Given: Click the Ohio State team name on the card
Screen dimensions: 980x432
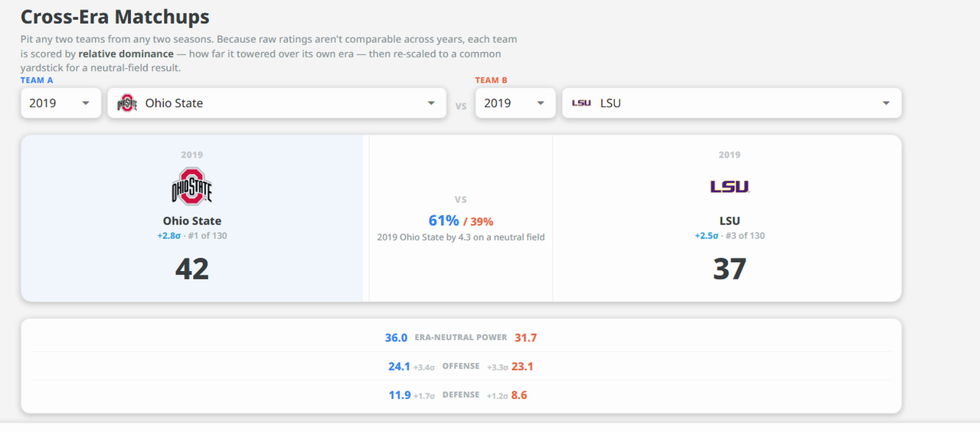Looking at the screenshot, I should [x=191, y=221].
